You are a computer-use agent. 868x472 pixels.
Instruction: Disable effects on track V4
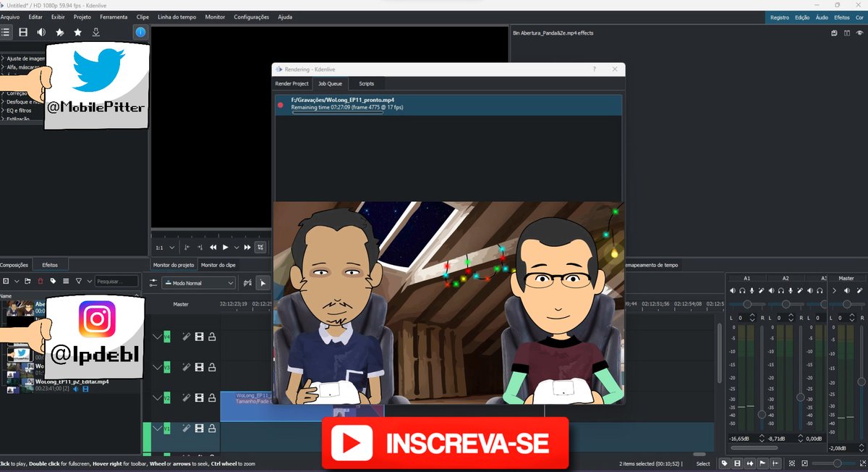click(186, 337)
